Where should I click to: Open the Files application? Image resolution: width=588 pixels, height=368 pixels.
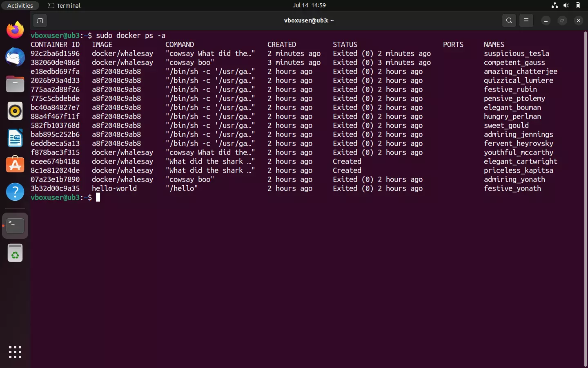pos(15,84)
